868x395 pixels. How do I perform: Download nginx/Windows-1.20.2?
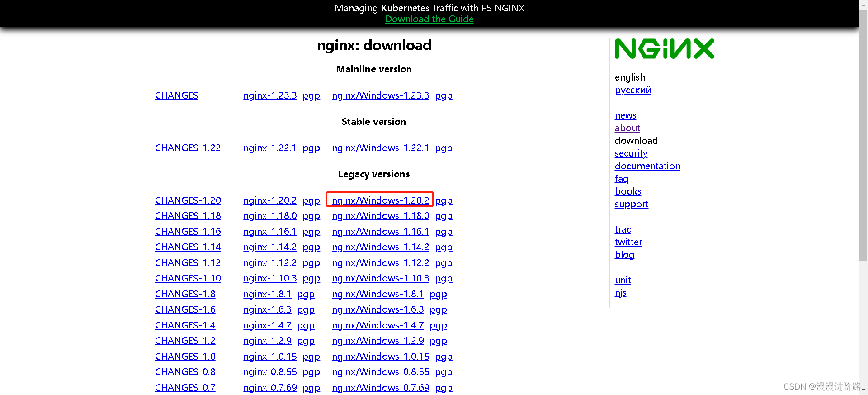380,200
